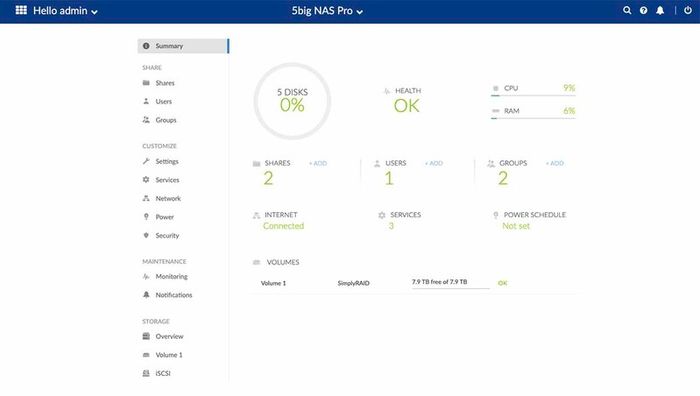Click the INTERNET network icon in summary
700x396 pixels.
tap(256, 215)
